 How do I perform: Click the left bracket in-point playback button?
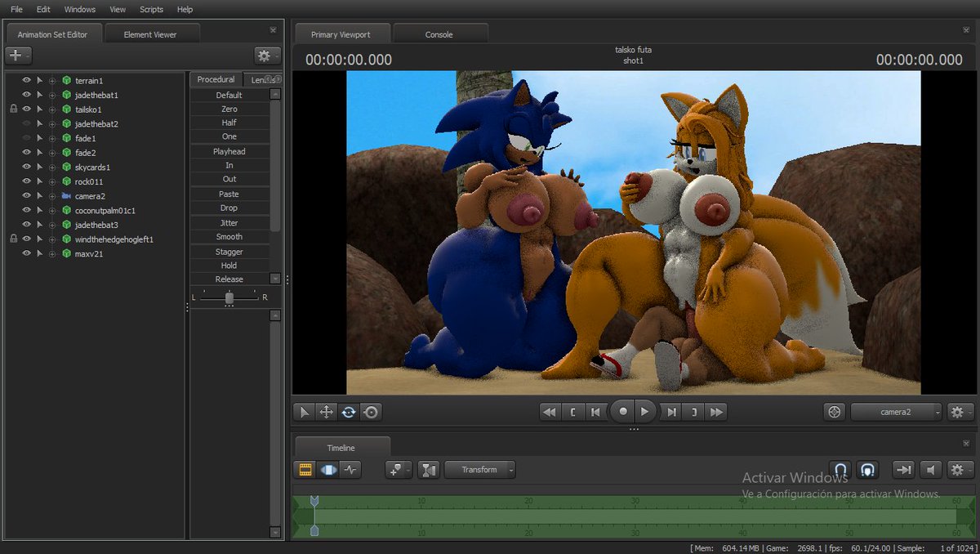click(573, 413)
